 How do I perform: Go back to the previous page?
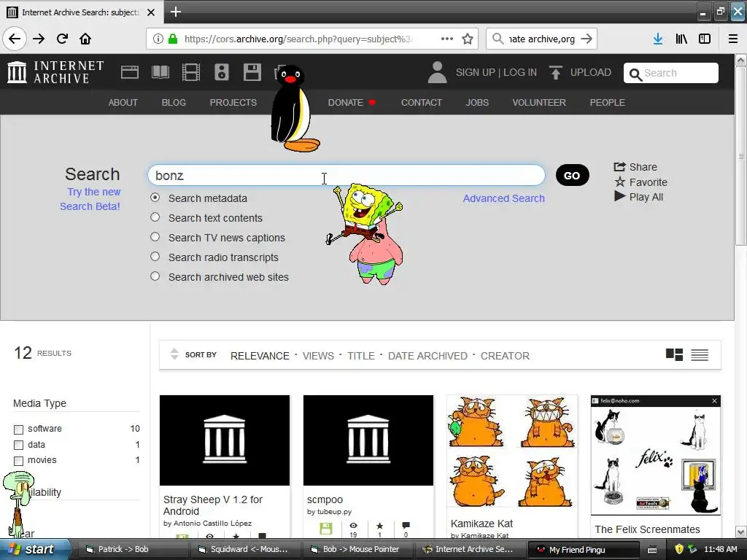coord(15,39)
